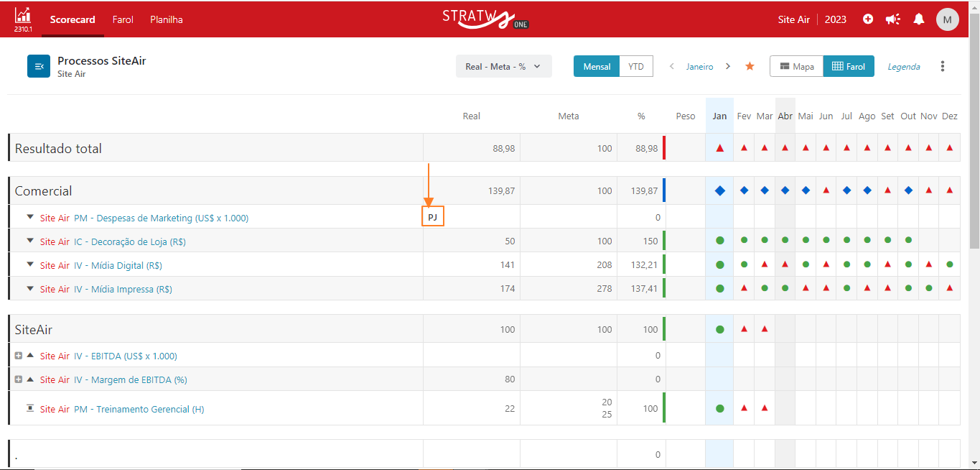Switch to the YTD view toggle
980x470 pixels.
tap(636, 66)
